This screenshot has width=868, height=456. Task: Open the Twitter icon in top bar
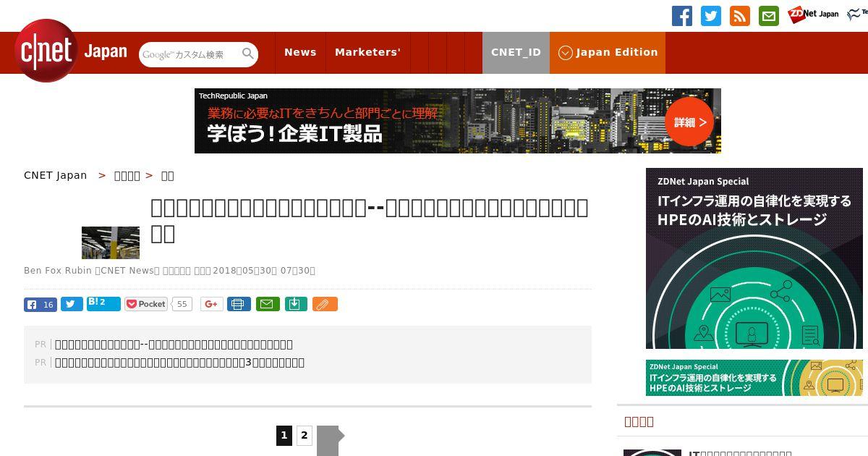pos(711,16)
